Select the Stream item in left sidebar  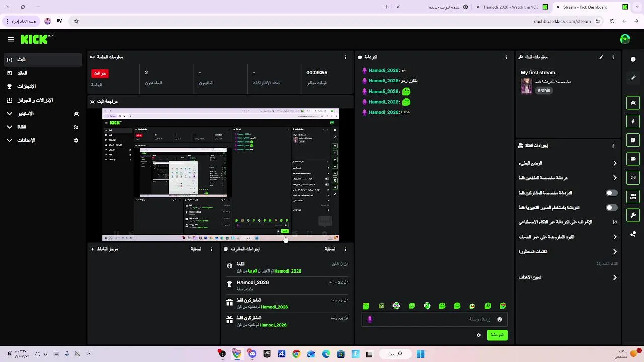click(x=43, y=60)
